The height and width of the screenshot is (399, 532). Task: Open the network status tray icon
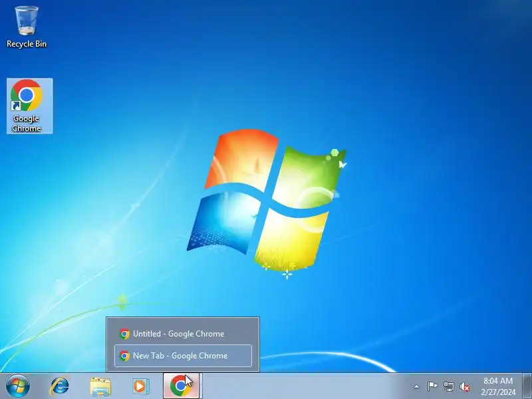pyautogui.click(x=448, y=386)
